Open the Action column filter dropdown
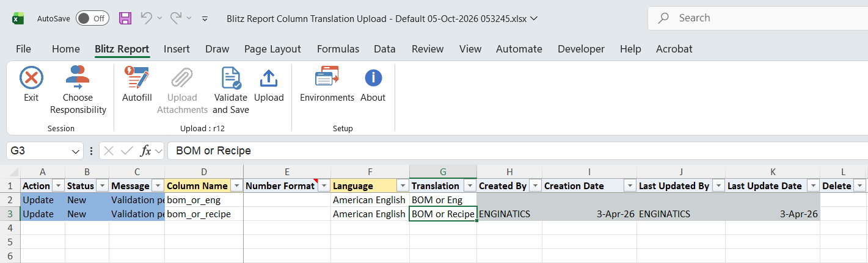The image size is (868, 263). point(59,186)
